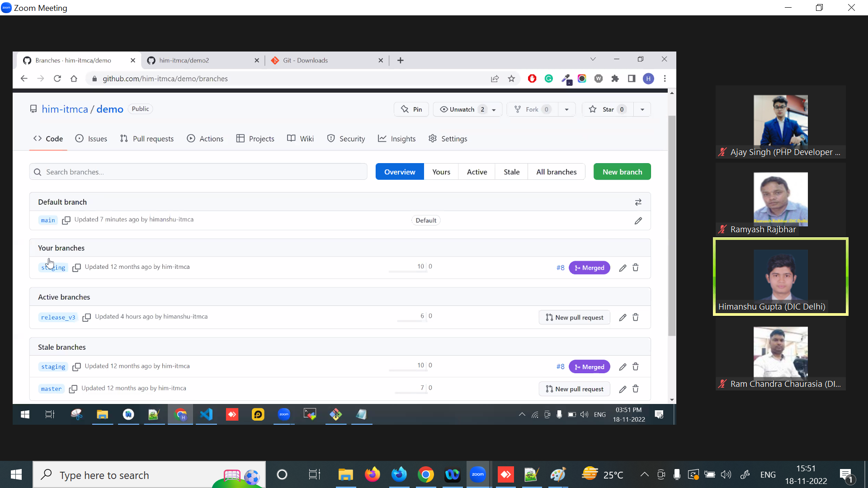Open Firefox in bottom taskbar
This screenshot has width=868, height=488.
click(372, 474)
